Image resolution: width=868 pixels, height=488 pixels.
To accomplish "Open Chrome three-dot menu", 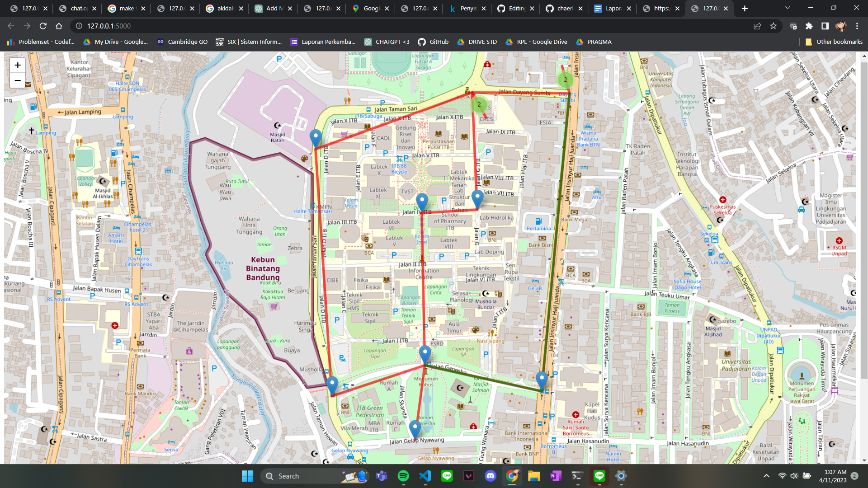I will 857,26.
